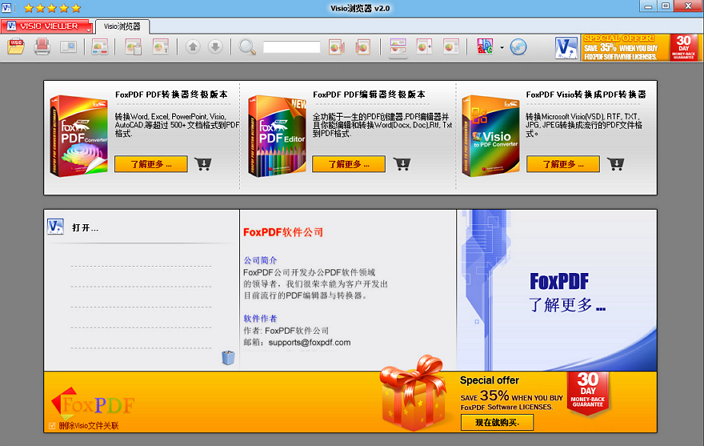This screenshot has width=704, height=446.
Task: Click the zoom-in page icon beside fit-width
Action: pyautogui.click(x=424, y=47)
